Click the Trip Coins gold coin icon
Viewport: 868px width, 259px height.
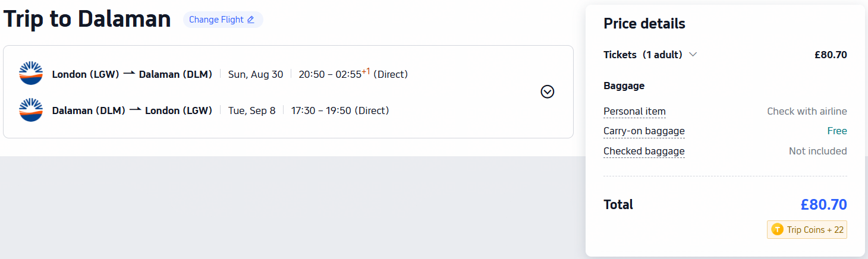[777, 229]
